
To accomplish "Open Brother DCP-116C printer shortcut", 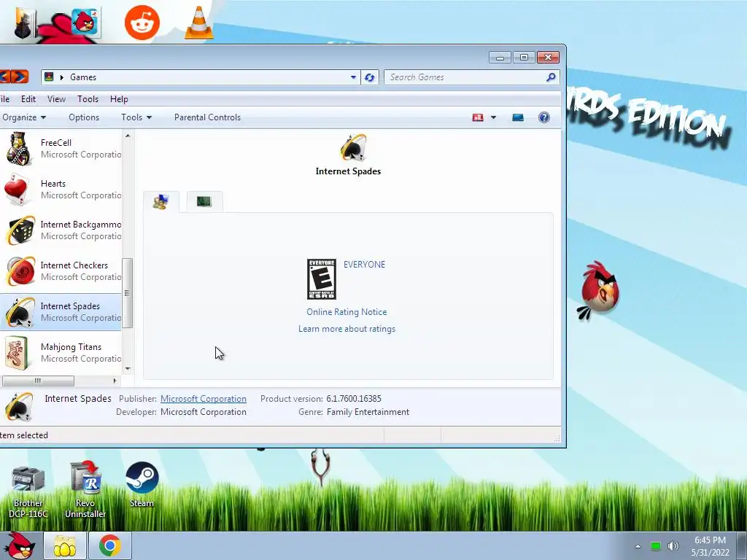I will click(28, 492).
